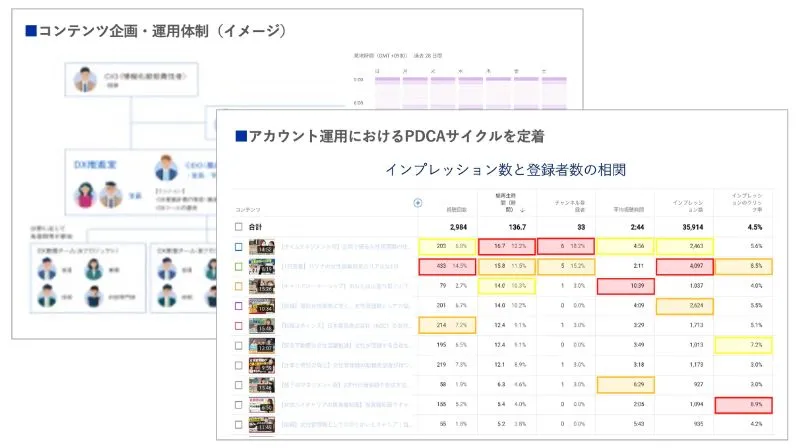
Task: Click the sort arrow on the watch time column header
Action: click(x=522, y=210)
